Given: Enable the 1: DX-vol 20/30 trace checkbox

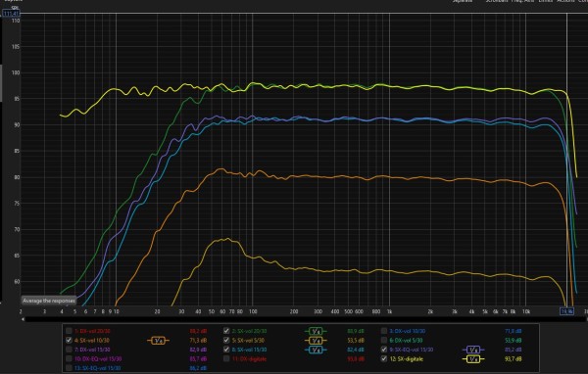Looking at the screenshot, I should tap(69, 331).
